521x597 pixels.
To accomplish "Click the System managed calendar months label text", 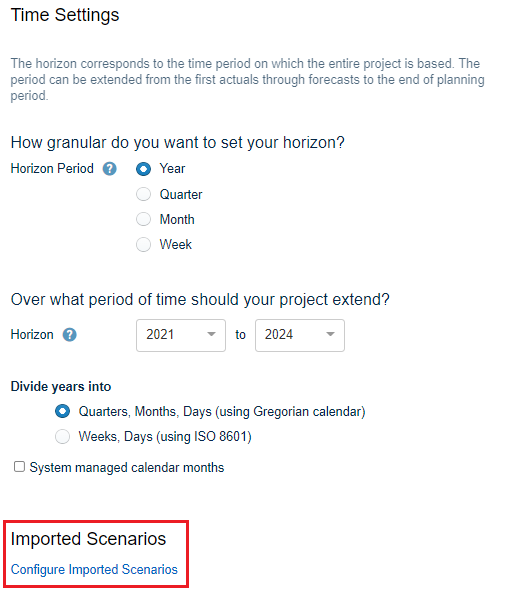I will point(127,468).
